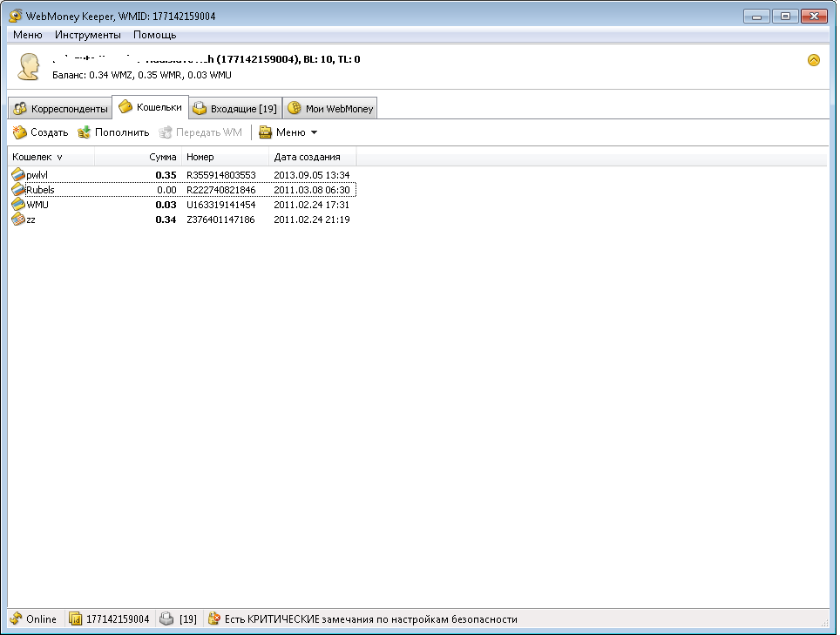The image size is (840, 635).
Task: Click the Входящие inbox tray icon
Action: 200,109
